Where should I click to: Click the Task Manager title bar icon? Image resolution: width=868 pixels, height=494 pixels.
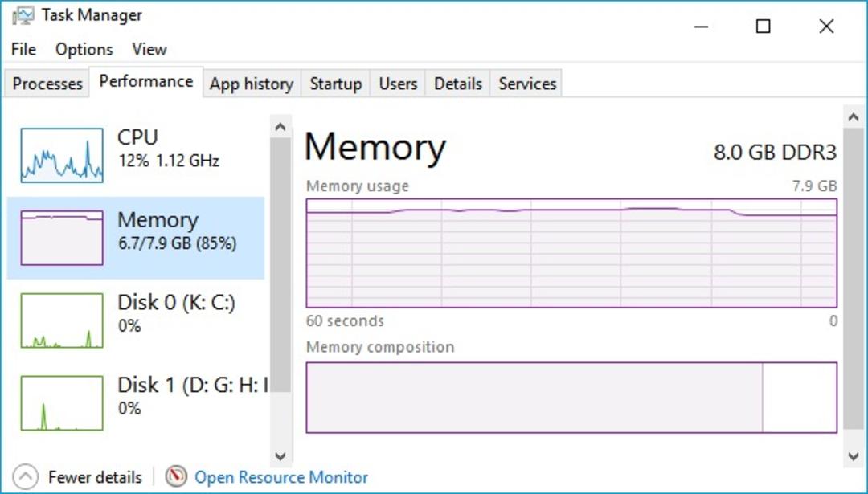click(23, 15)
